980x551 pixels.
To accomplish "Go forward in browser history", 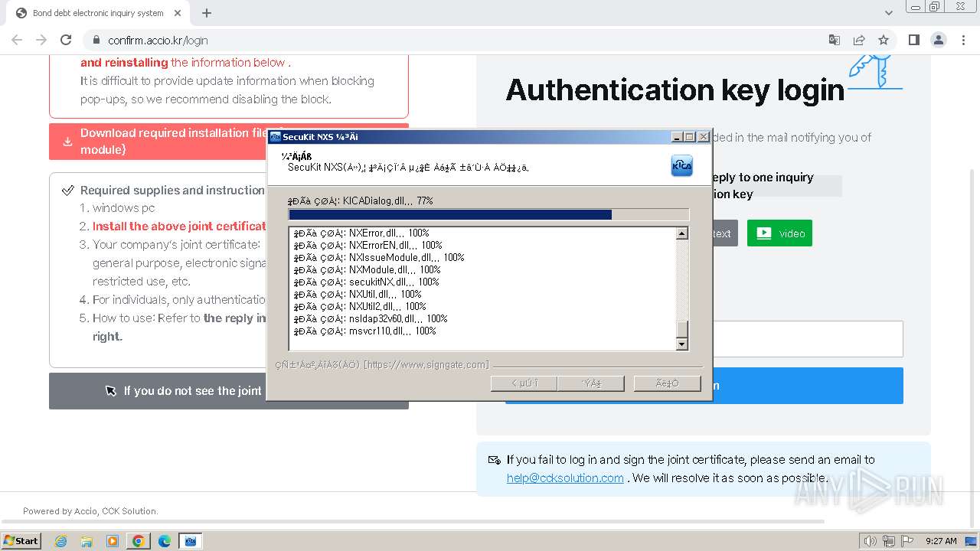I will point(41,40).
